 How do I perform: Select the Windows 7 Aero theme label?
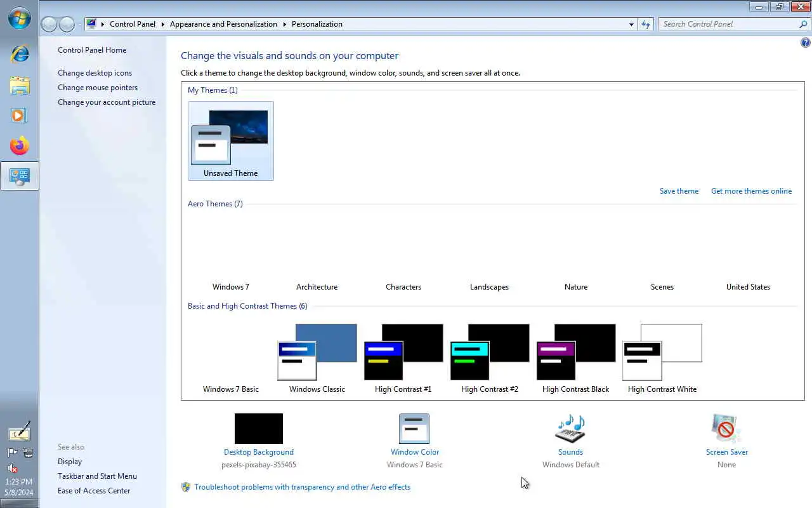pyautogui.click(x=231, y=287)
